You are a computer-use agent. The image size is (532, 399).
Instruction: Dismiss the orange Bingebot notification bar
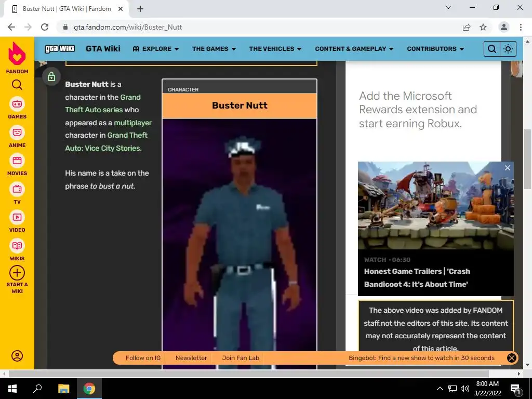[511, 357]
